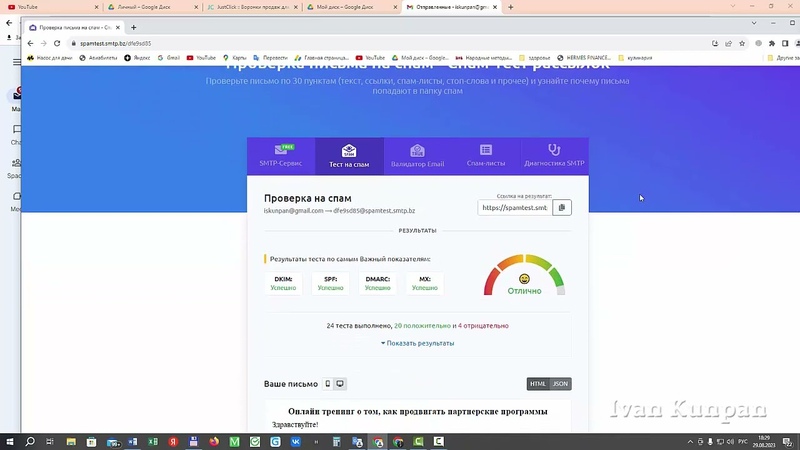
Task: Click the Windows Start button
Action: 10,441
